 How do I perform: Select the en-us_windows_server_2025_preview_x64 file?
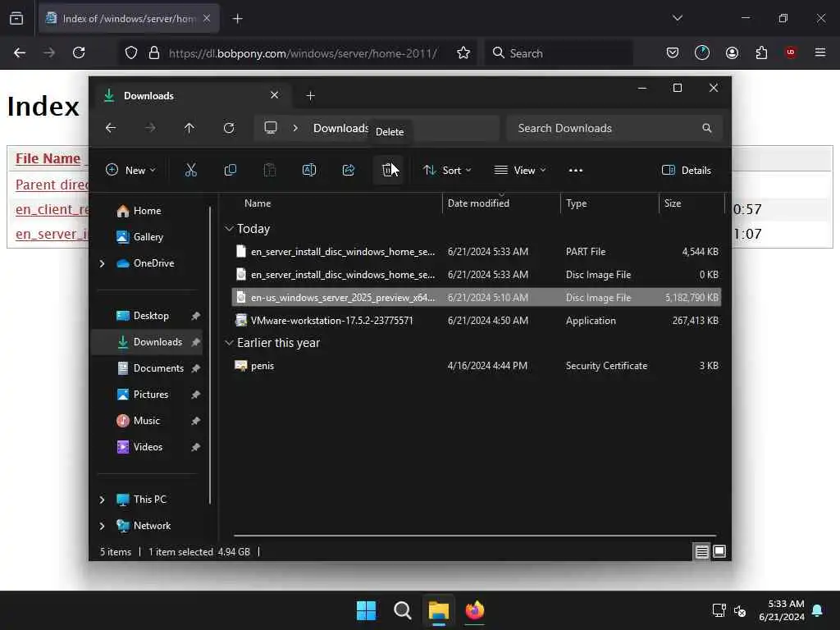(x=477, y=297)
